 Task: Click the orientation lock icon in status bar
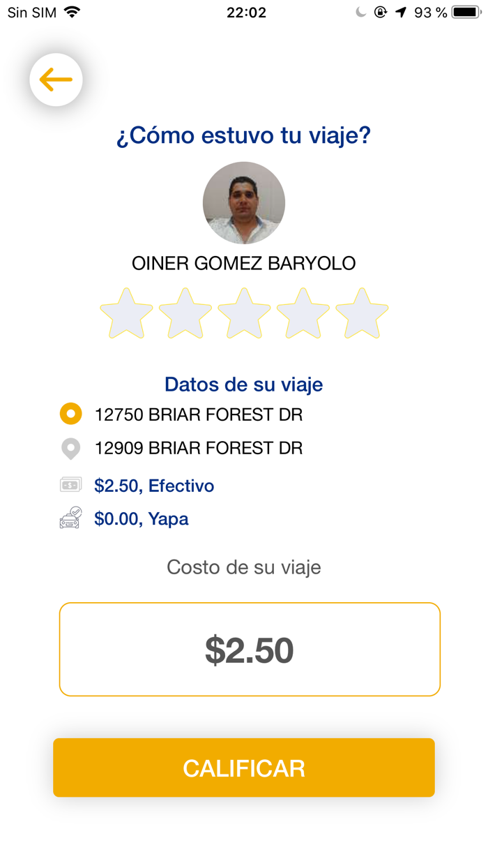(379, 11)
